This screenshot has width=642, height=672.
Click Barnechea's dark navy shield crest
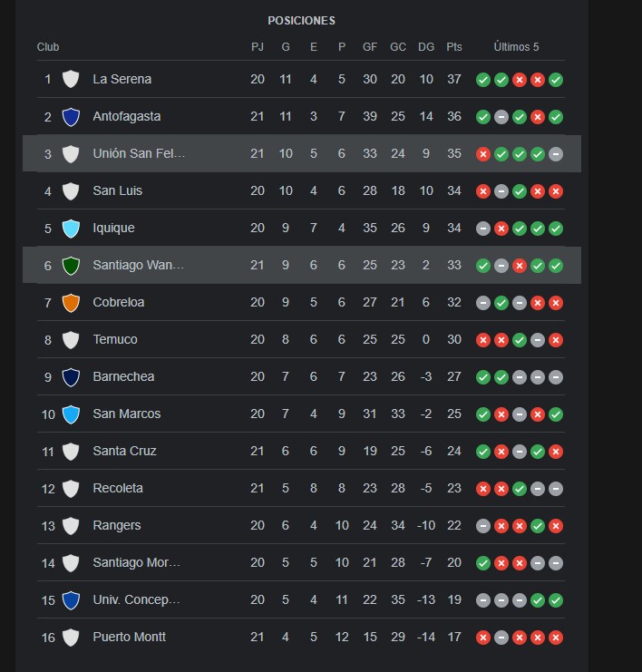(x=71, y=376)
